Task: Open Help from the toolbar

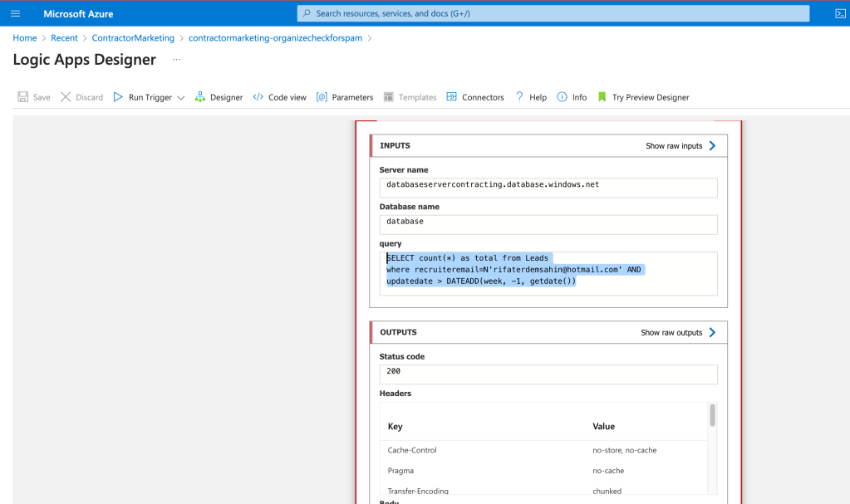Action: 531,97
